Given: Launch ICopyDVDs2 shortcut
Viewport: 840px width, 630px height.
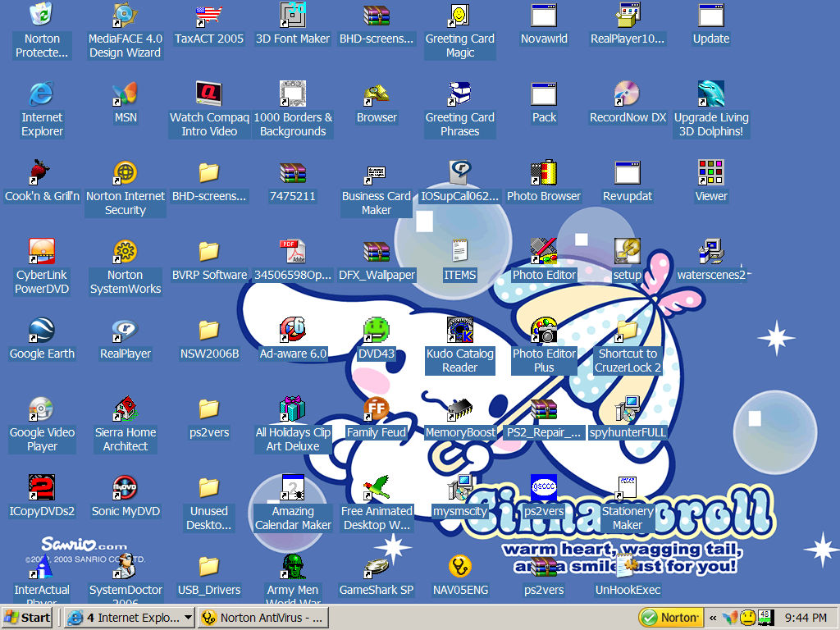Looking at the screenshot, I should (x=42, y=487).
